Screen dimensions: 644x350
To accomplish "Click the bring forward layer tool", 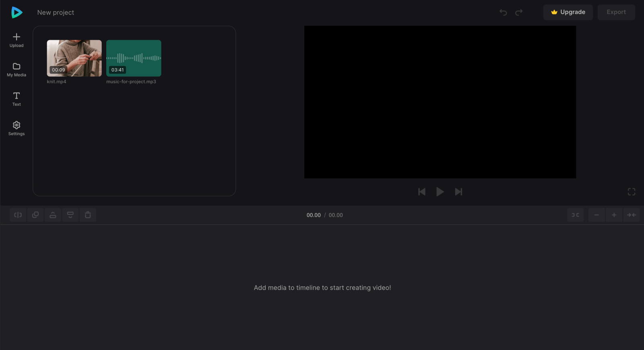I will click(x=53, y=215).
